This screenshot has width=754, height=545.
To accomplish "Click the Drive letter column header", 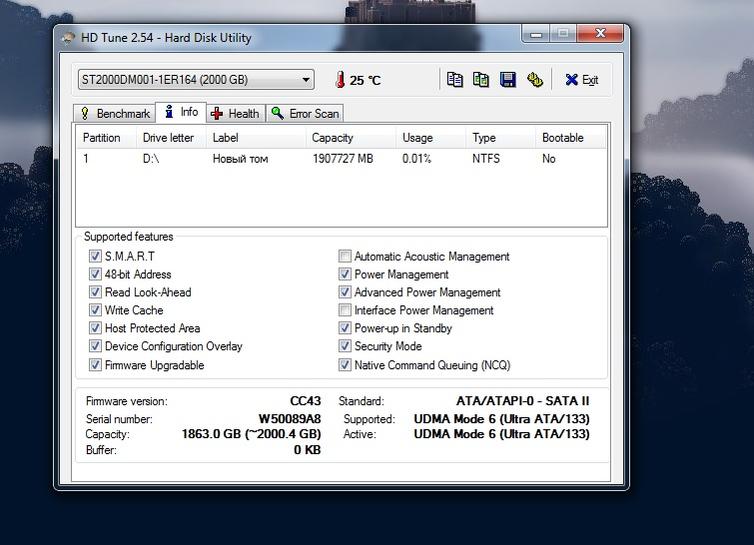I will pos(172,138).
